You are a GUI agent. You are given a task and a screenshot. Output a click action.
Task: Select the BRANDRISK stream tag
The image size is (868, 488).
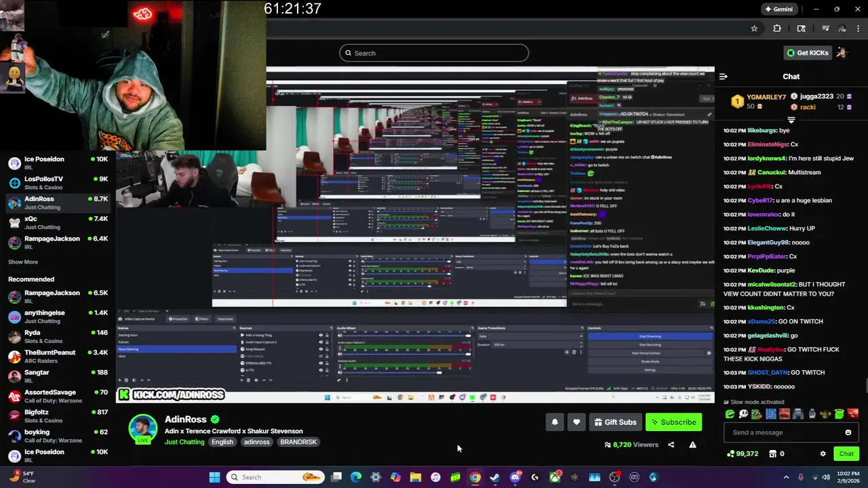(298, 442)
